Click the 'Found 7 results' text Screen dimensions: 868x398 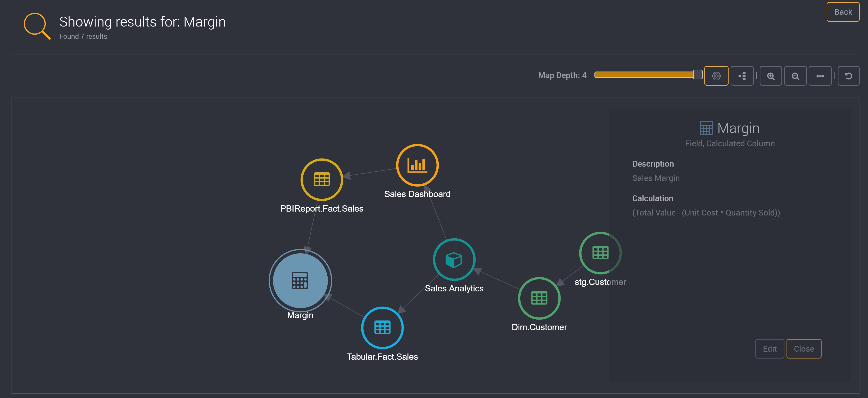(83, 36)
